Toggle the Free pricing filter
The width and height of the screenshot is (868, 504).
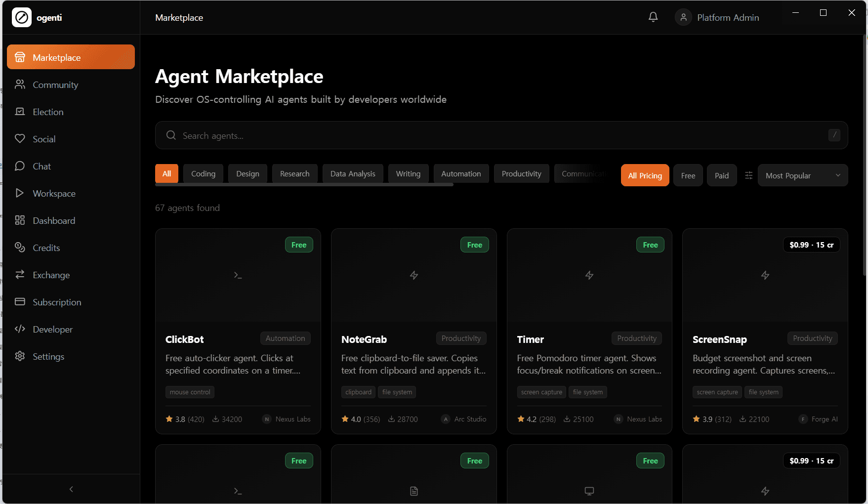(x=688, y=175)
